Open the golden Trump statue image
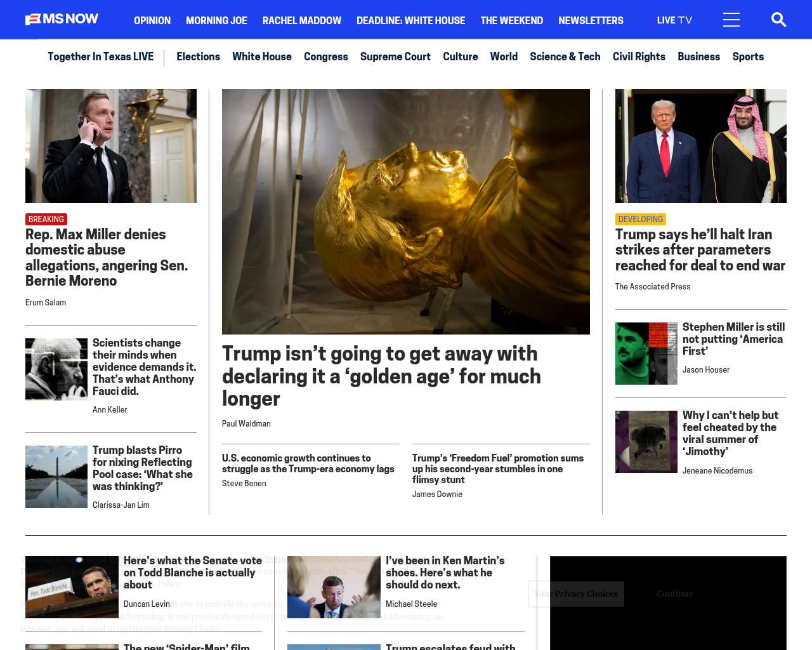The height and width of the screenshot is (650, 812). [406, 211]
